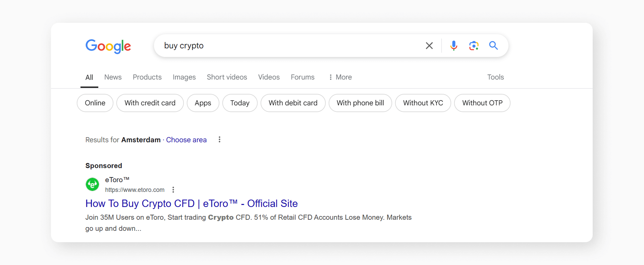This screenshot has width=644, height=265.
Task: Start voice search with the microphone icon
Action: pyautogui.click(x=453, y=46)
